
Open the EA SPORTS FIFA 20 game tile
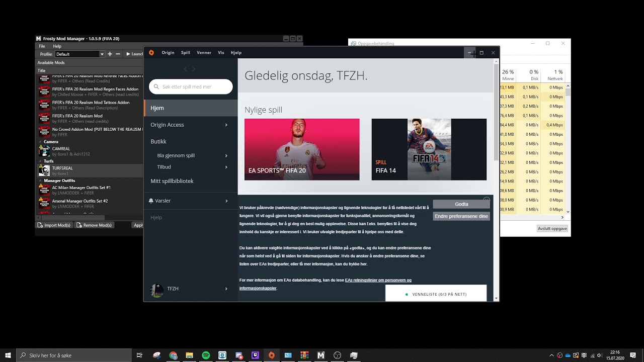click(302, 149)
